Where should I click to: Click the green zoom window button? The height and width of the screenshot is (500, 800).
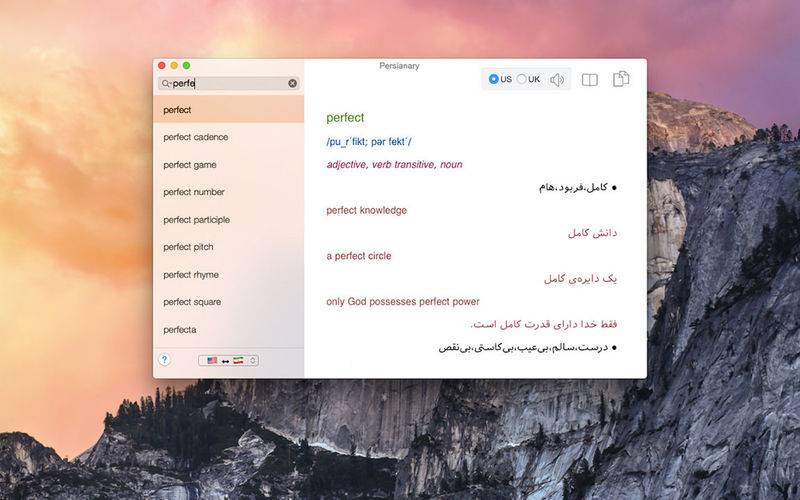coord(186,66)
